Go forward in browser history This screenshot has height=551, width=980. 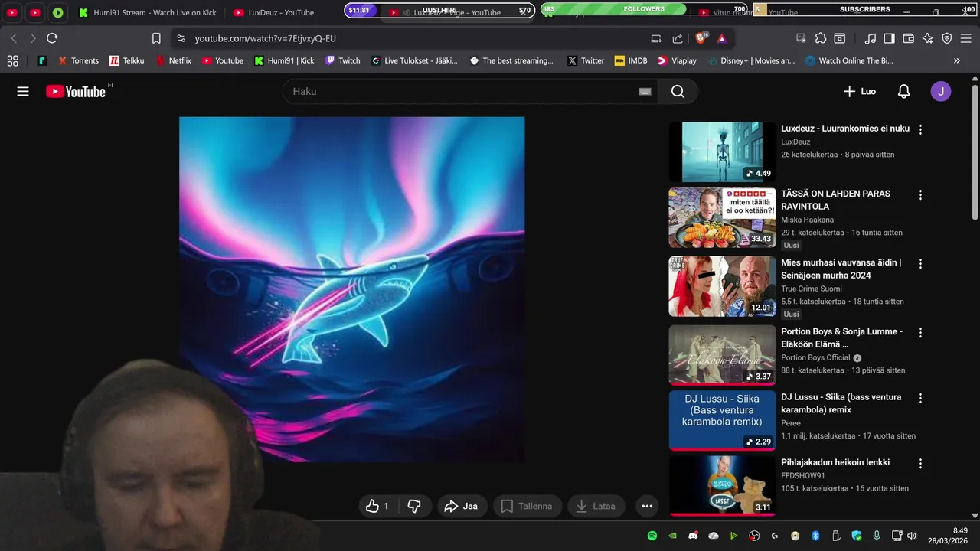point(32,38)
